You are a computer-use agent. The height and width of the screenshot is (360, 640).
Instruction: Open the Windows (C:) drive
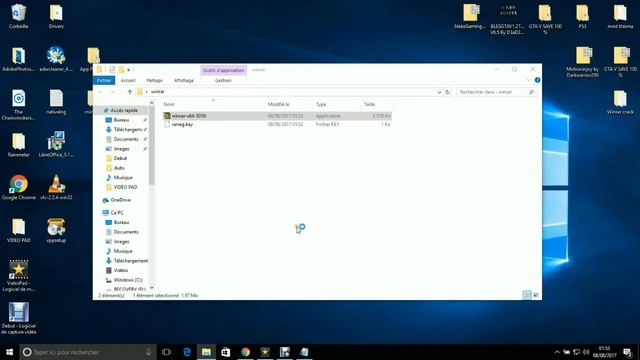coord(128,280)
